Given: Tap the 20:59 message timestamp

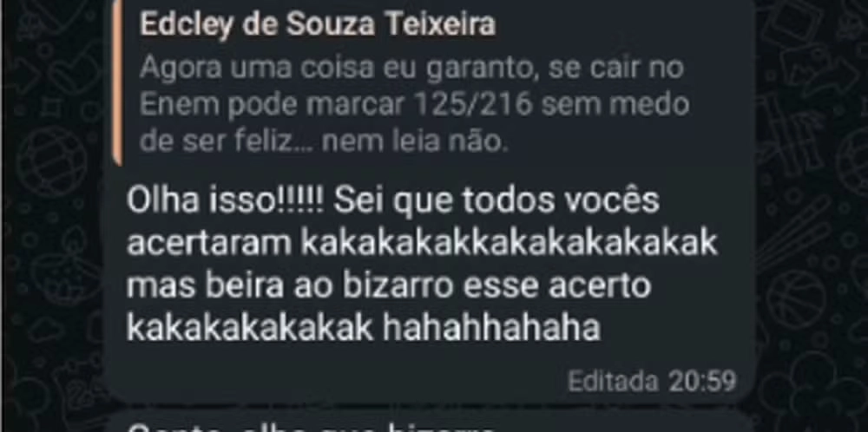Looking at the screenshot, I should tap(702, 382).
